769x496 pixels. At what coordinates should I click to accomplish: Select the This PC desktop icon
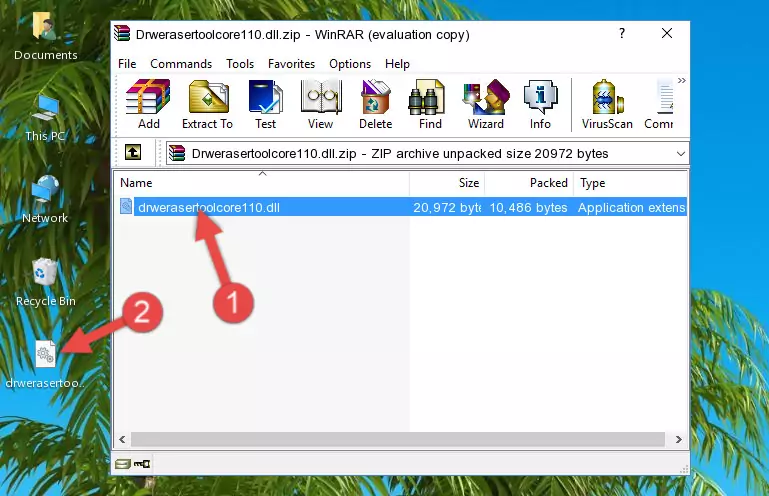tap(45, 118)
